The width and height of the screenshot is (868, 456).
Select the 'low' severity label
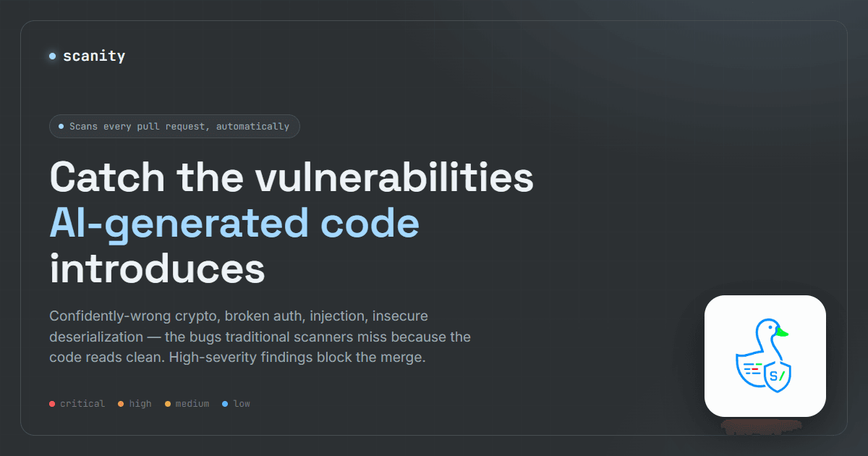pyautogui.click(x=242, y=404)
